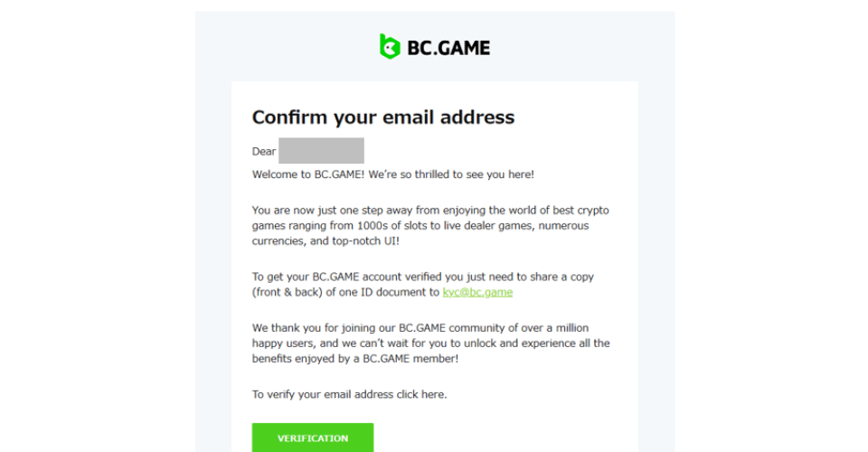Click the 'top-notch UI!' text
The width and height of the screenshot is (868, 452).
pos(365,241)
